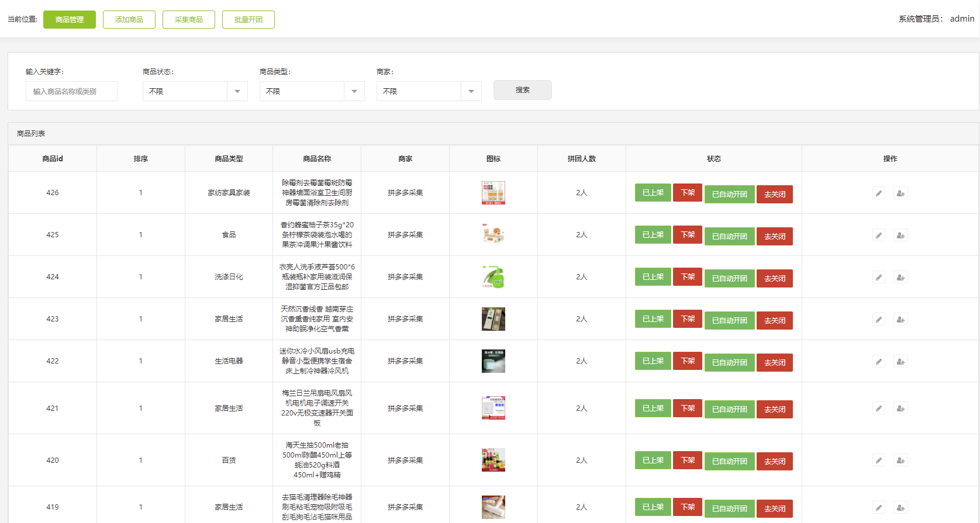
Task: Switch to the 添加商品 tab
Action: pos(129,19)
